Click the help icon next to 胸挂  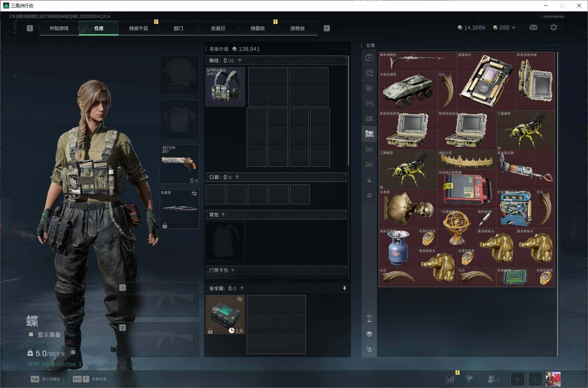[x=240, y=61]
